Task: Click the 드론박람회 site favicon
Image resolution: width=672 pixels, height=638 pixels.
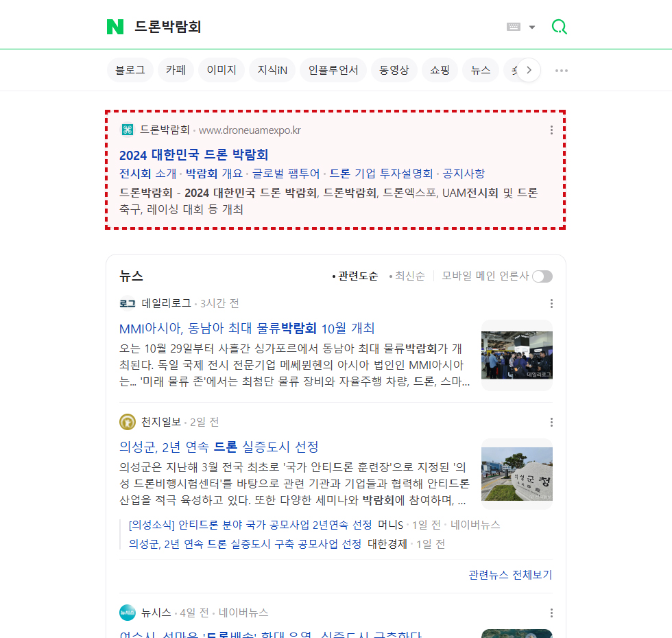Action: [128, 130]
